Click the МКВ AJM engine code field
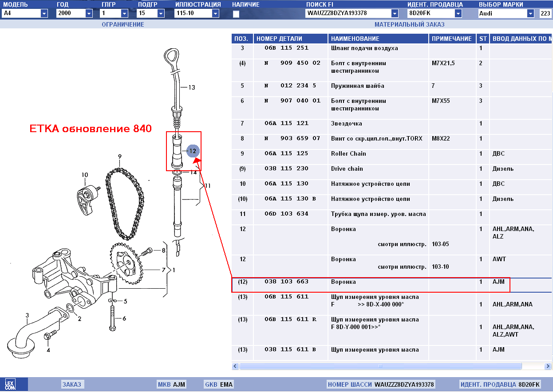 click(x=171, y=384)
